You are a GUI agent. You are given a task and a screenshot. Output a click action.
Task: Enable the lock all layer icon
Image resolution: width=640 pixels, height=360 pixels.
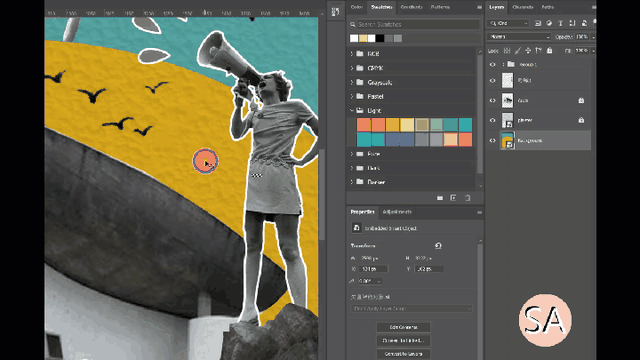[549, 51]
